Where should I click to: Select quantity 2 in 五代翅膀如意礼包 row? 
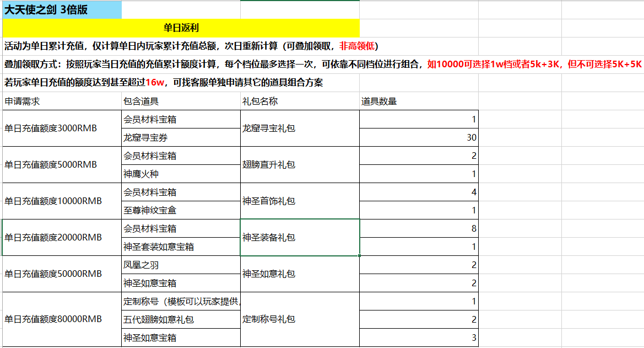coord(419,319)
